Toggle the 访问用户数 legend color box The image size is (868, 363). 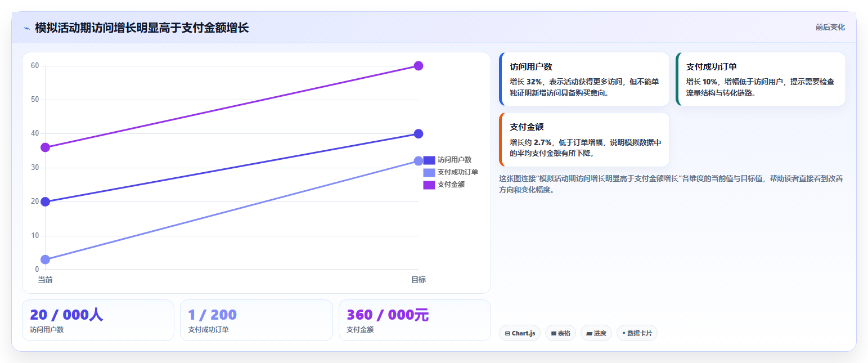pyautogui.click(x=429, y=160)
